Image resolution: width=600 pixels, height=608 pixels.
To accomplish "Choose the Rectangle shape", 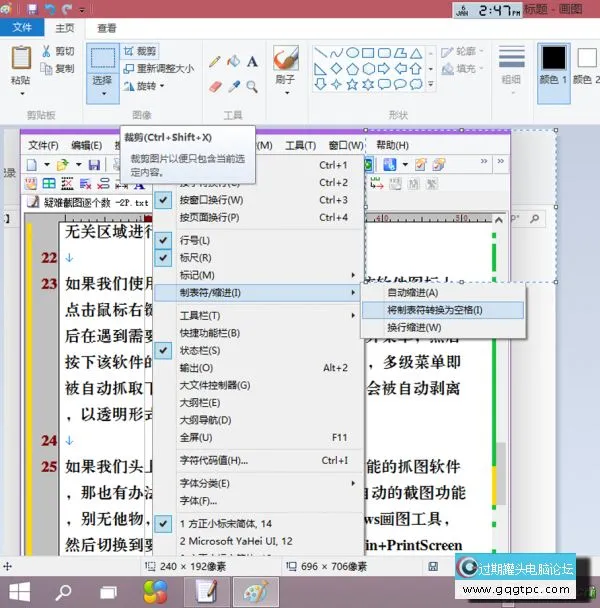I will pyautogui.click(x=368, y=52).
